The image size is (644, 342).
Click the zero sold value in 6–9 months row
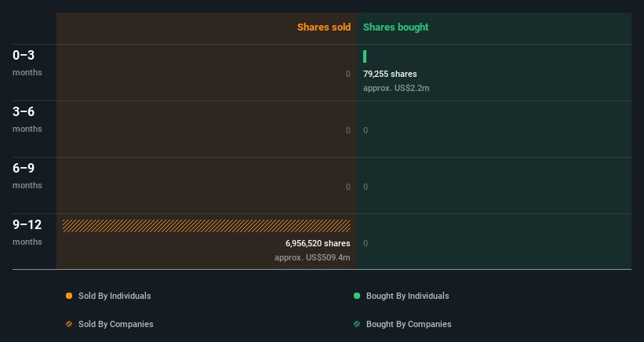point(348,187)
